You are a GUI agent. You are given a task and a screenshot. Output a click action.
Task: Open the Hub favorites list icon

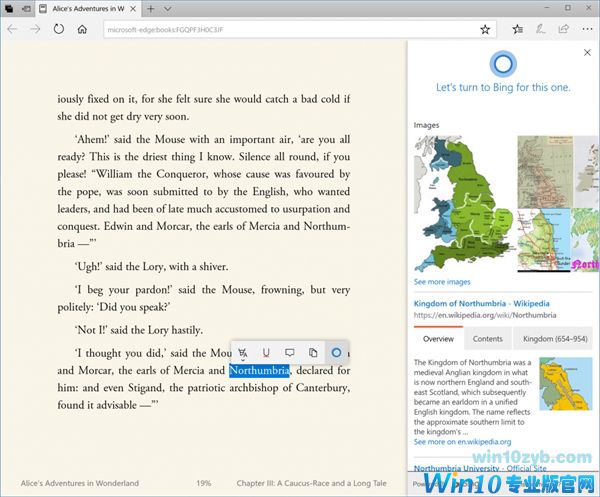[514, 30]
